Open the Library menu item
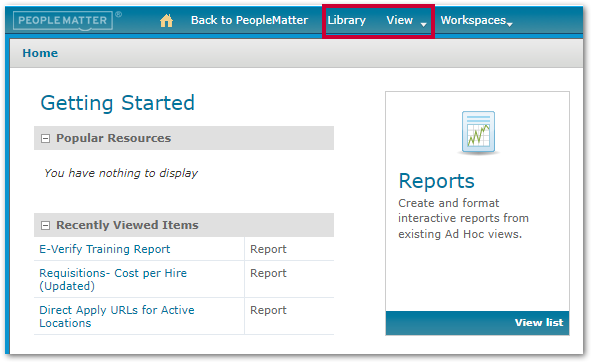 346,20
